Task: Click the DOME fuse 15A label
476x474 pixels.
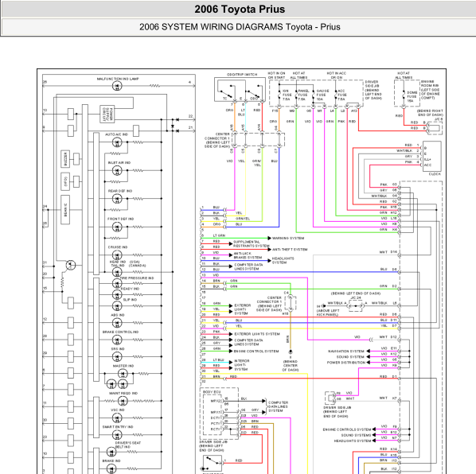Action: 412,96
